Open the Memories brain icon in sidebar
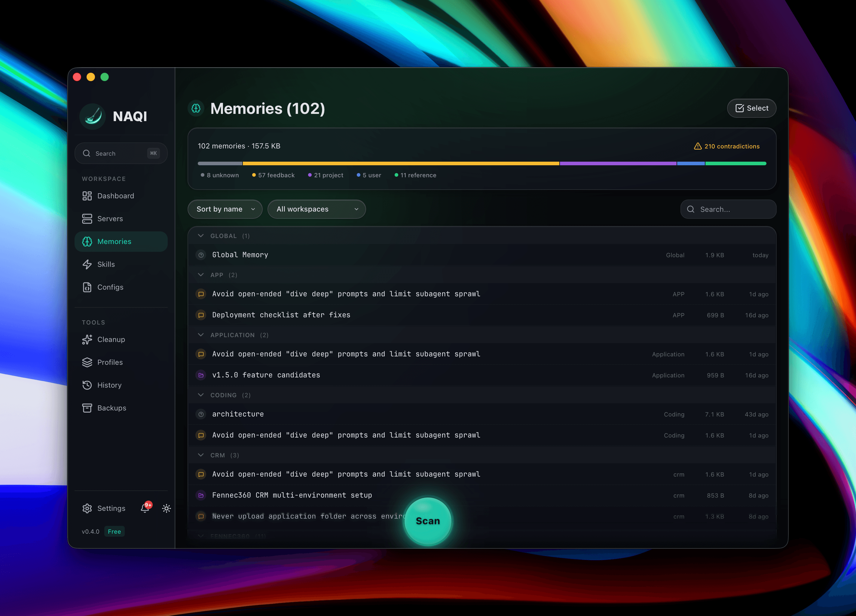The image size is (856, 616). pos(87,241)
